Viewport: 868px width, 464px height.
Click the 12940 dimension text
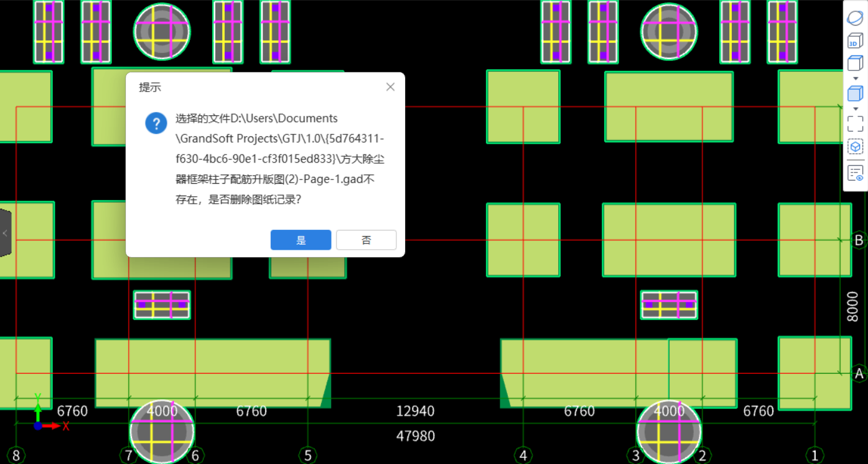click(x=416, y=411)
